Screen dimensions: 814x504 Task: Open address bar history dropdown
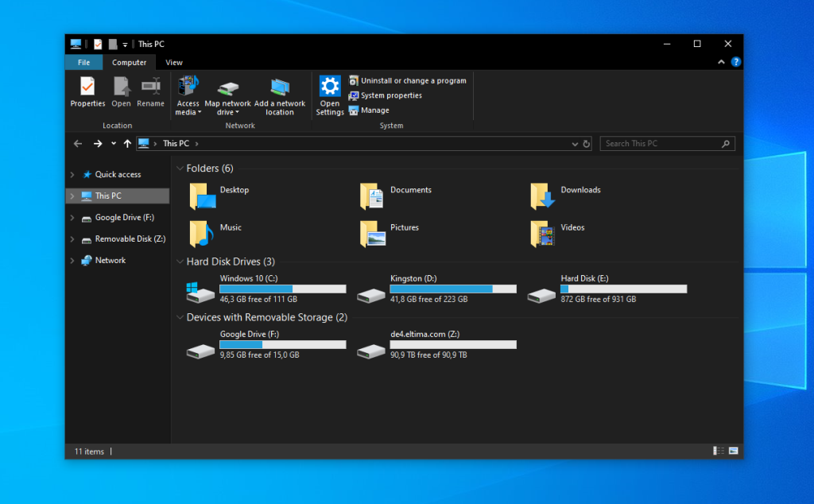click(x=576, y=144)
